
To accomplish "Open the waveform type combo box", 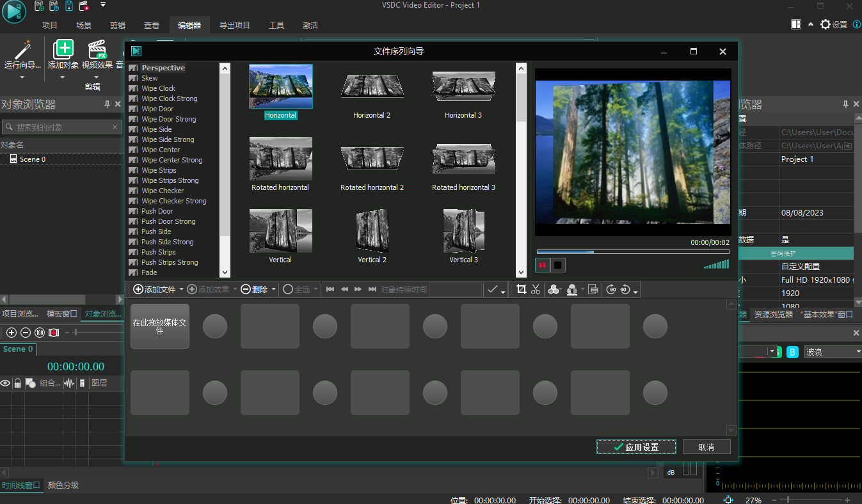I will click(x=833, y=352).
